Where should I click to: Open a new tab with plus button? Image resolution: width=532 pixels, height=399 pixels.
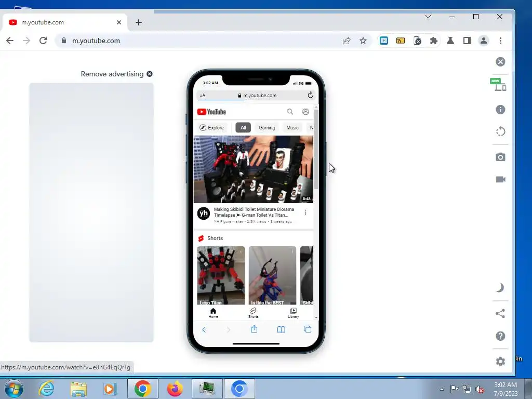click(138, 22)
